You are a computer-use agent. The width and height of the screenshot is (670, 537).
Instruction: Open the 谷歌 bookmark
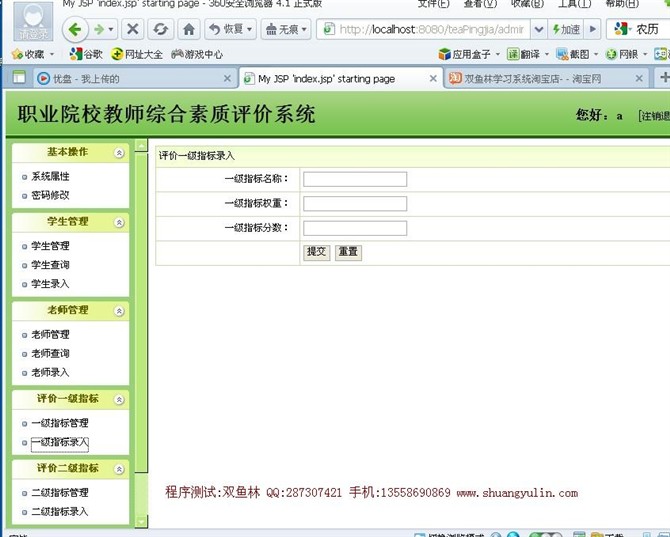pos(86,54)
